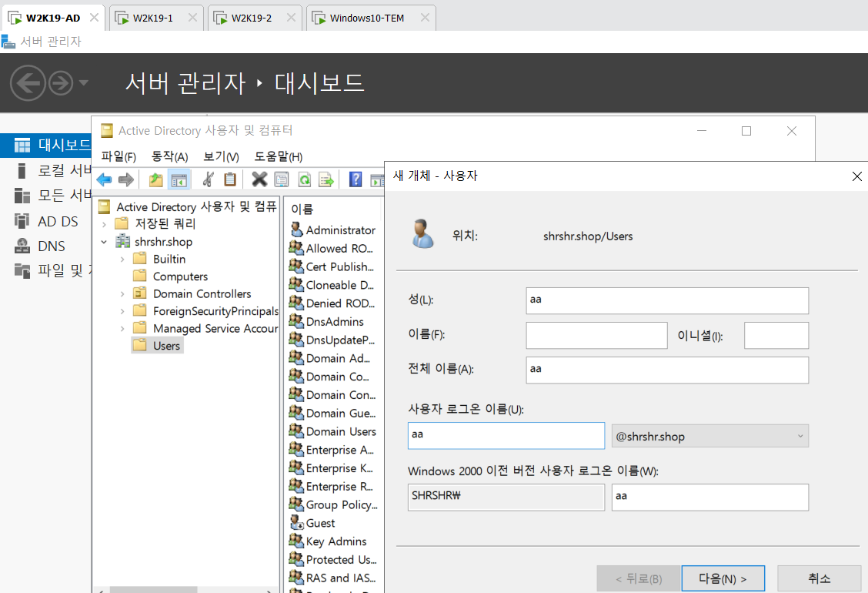Click the 이름 column header
This screenshot has width=868, height=593.
(302, 209)
